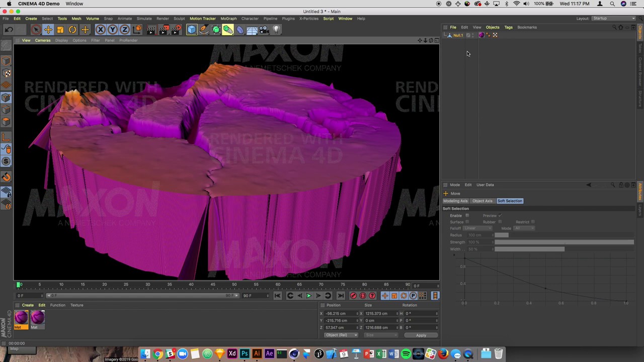Open the Objects manager Tags menu
Screen dimensions: 644x362
[x=508, y=27]
